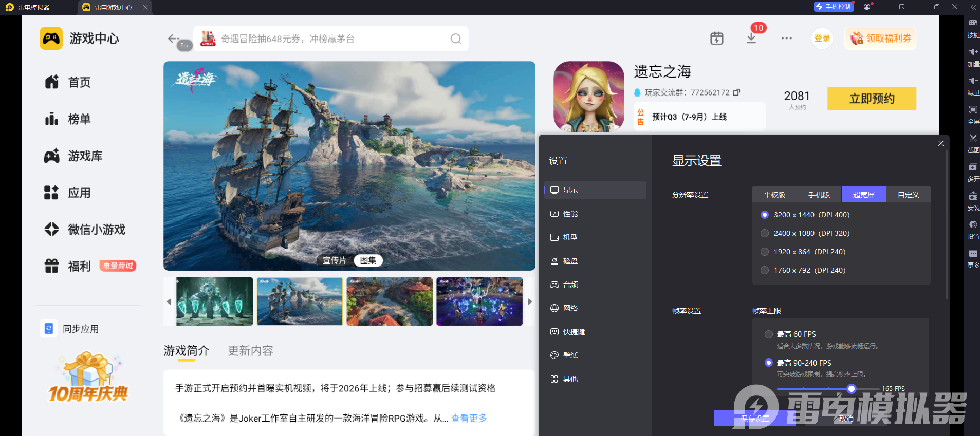Image resolution: width=980 pixels, height=436 pixels.
Task: Open 微信小游戏 section
Action: click(x=85, y=230)
